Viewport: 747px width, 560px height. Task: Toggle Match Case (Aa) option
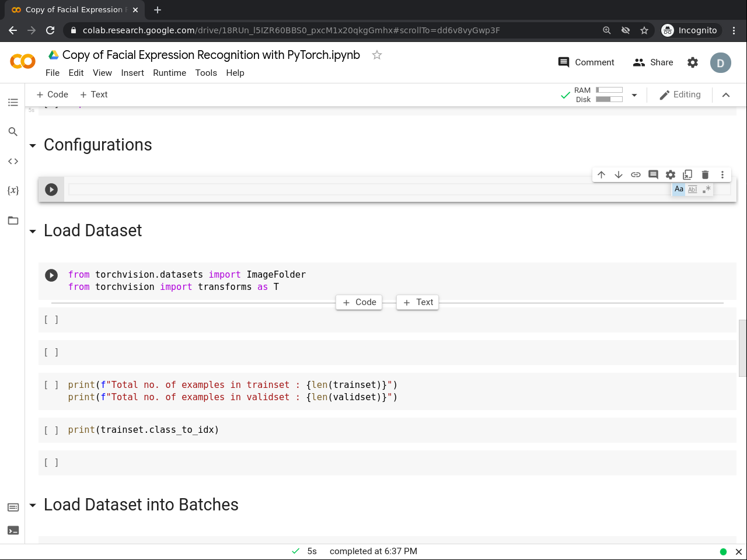tap(679, 189)
